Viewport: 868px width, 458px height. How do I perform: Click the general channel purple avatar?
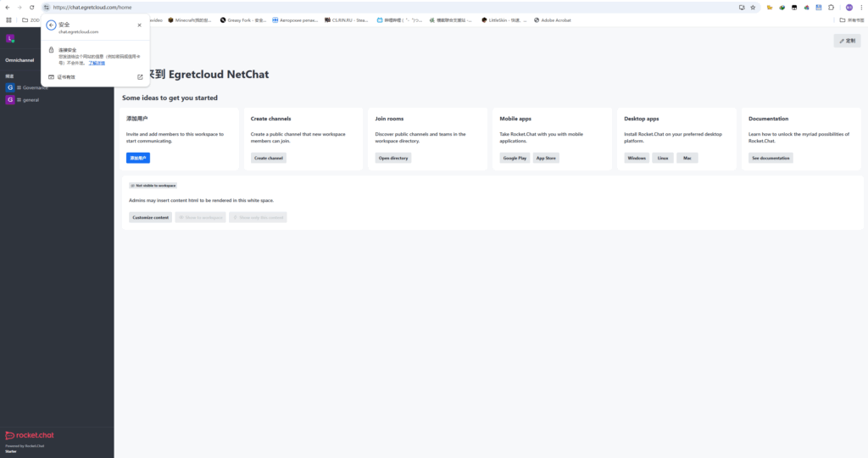pyautogui.click(x=10, y=100)
